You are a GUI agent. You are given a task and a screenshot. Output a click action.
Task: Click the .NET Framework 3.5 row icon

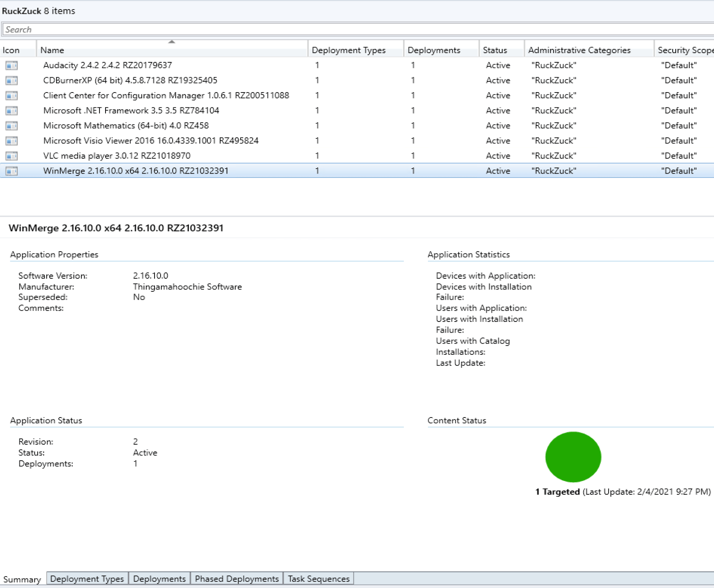tap(11, 111)
